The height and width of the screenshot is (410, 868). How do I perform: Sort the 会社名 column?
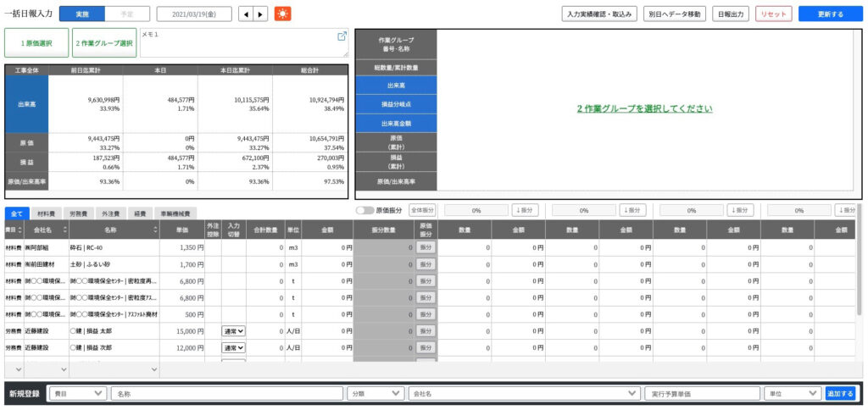[x=64, y=229]
